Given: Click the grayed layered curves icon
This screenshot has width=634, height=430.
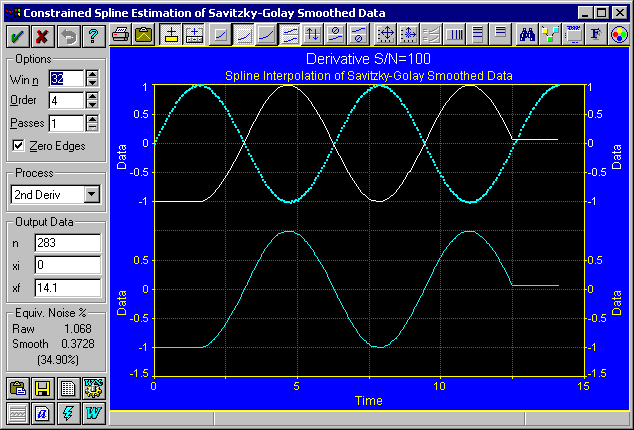Looking at the screenshot, I should tap(431, 35).
